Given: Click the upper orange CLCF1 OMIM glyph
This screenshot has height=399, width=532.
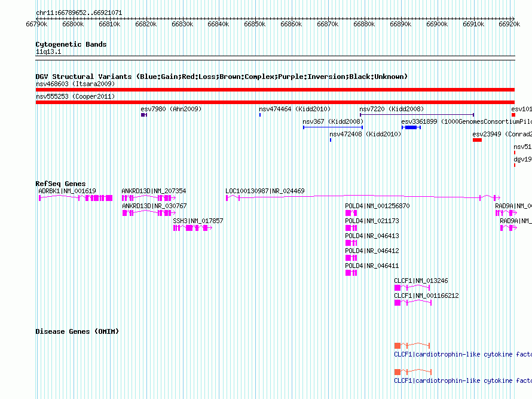Looking at the screenshot, I should (412, 346).
